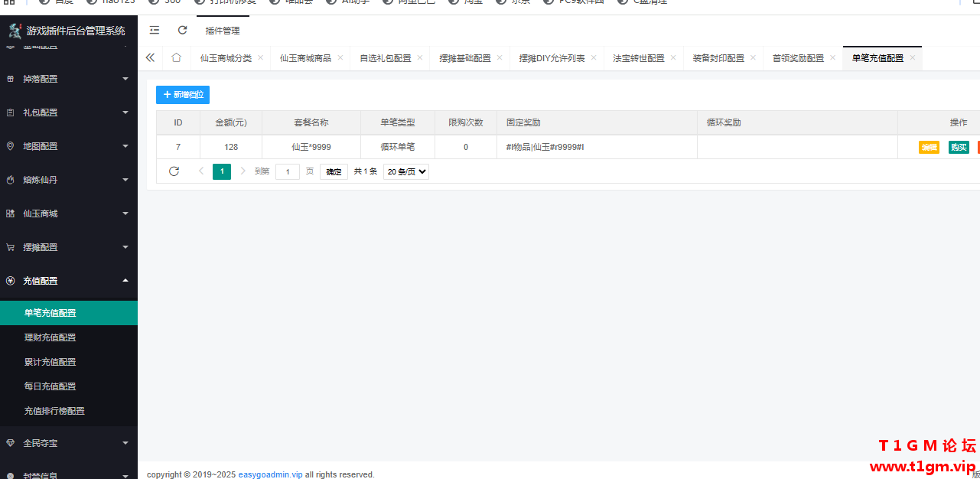Click the 仙玉*9999 package name cell

311,147
